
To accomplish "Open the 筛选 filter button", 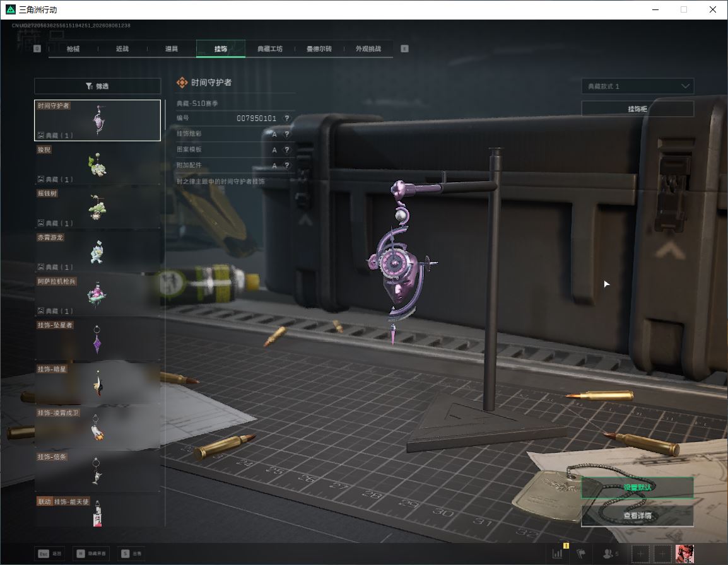I will click(98, 86).
